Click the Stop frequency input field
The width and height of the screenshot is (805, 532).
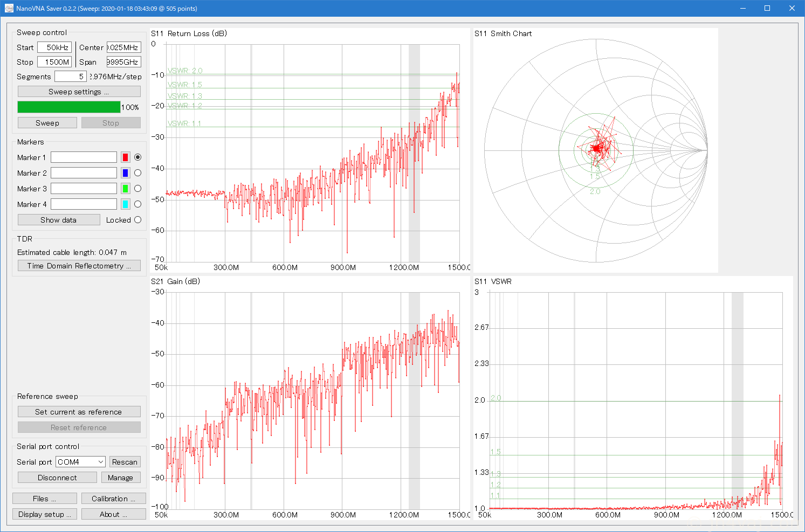(54, 62)
